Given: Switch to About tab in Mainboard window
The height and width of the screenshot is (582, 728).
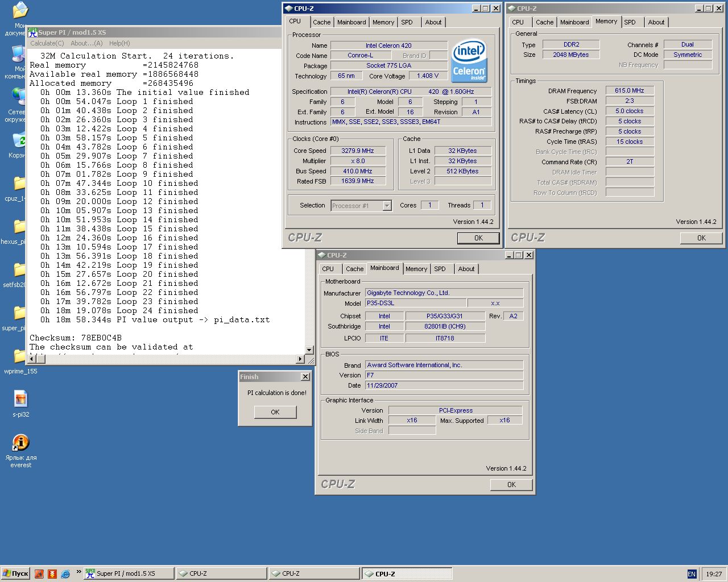Looking at the screenshot, I should tap(466, 269).
